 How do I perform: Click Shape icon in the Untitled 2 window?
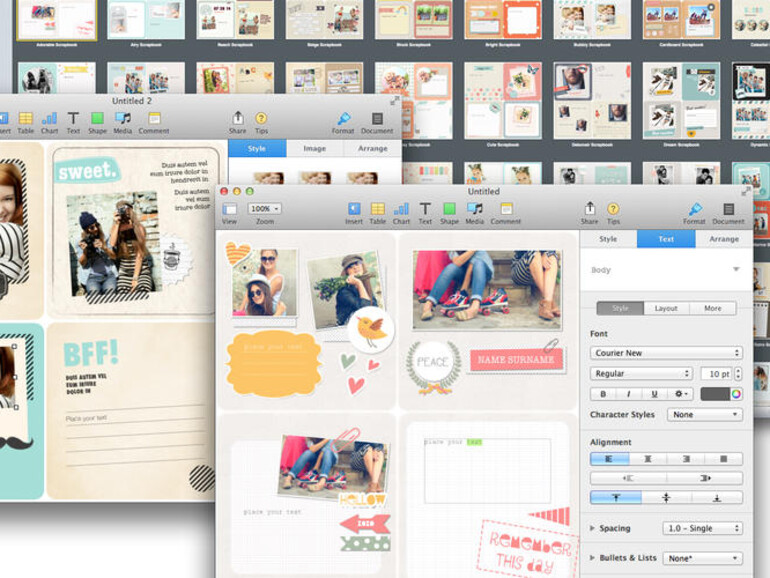point(97,118)
